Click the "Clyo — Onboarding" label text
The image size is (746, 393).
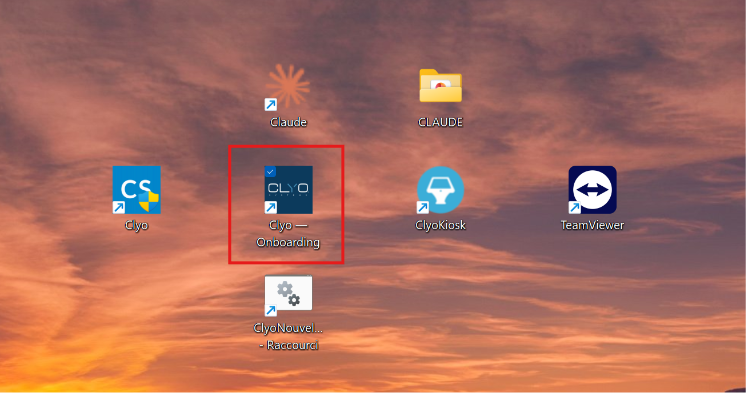pos(288,234)
